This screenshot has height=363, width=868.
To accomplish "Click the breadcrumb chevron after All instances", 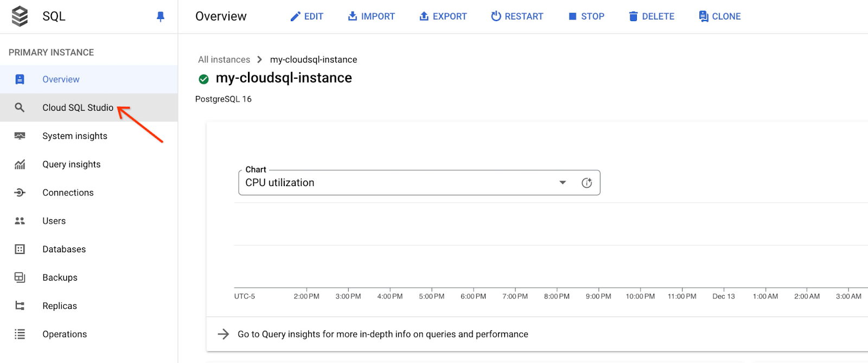I will (260, 60).
